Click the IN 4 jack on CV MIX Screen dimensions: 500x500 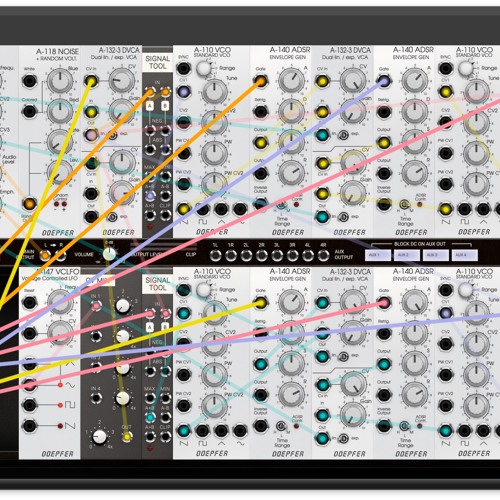point(96,398)
